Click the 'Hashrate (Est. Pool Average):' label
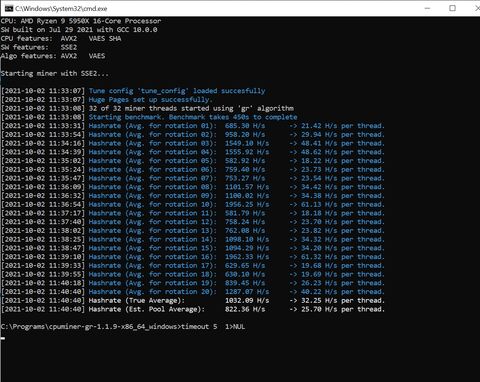The height and width of the screenshot is (382, 480). point(147,309)
